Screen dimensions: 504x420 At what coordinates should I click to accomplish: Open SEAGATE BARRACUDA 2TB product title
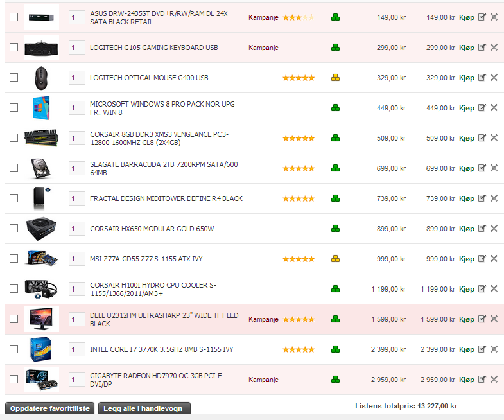pos(164,168)
